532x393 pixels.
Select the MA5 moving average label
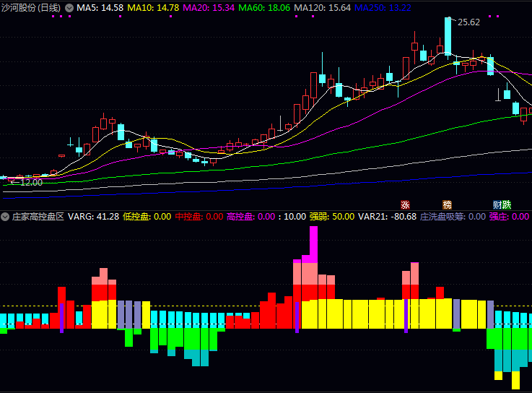click(100, 7)
